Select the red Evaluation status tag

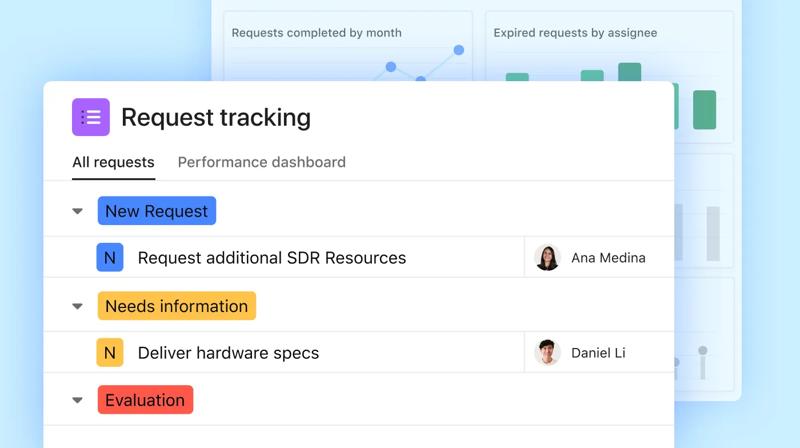(x=145, y=400)
